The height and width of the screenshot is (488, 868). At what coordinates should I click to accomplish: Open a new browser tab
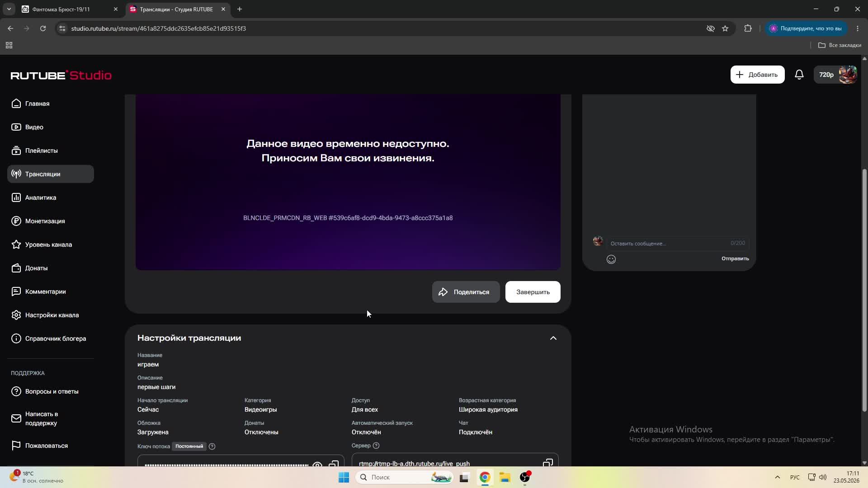(x=240, y=9)
